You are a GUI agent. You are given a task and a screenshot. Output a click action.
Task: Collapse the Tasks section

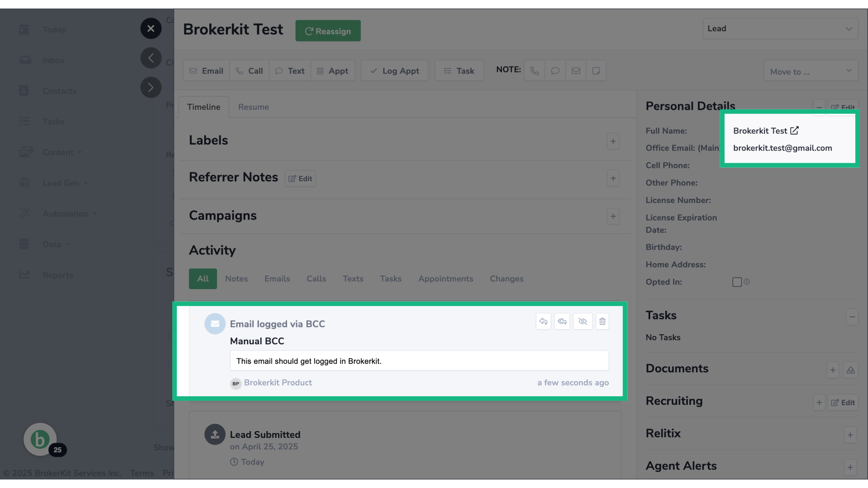coord(852,317)
